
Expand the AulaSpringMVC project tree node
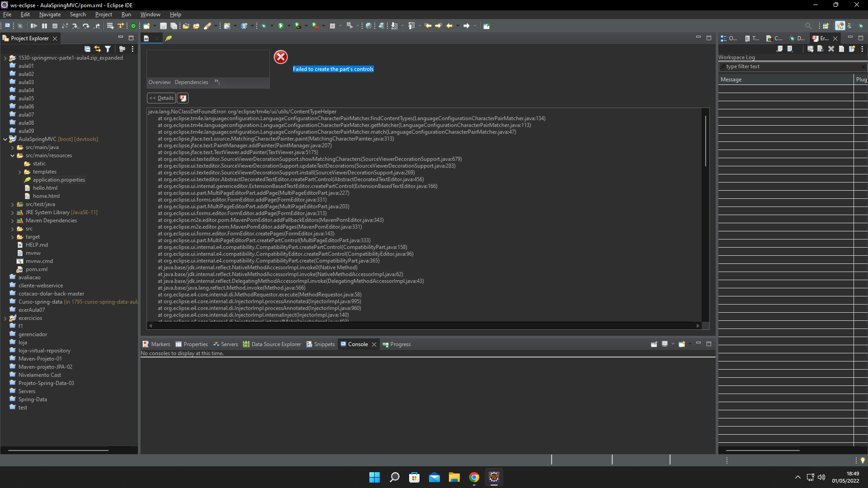(7, 139)
